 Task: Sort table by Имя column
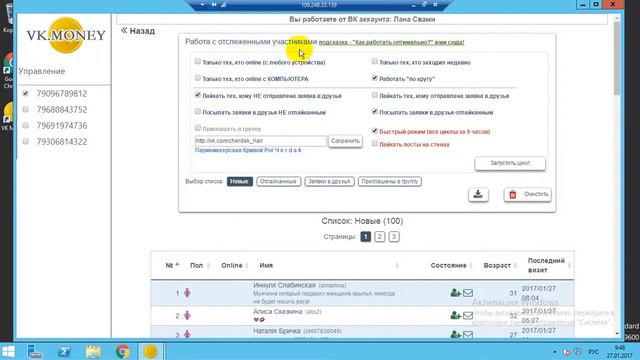click(266, 265)
